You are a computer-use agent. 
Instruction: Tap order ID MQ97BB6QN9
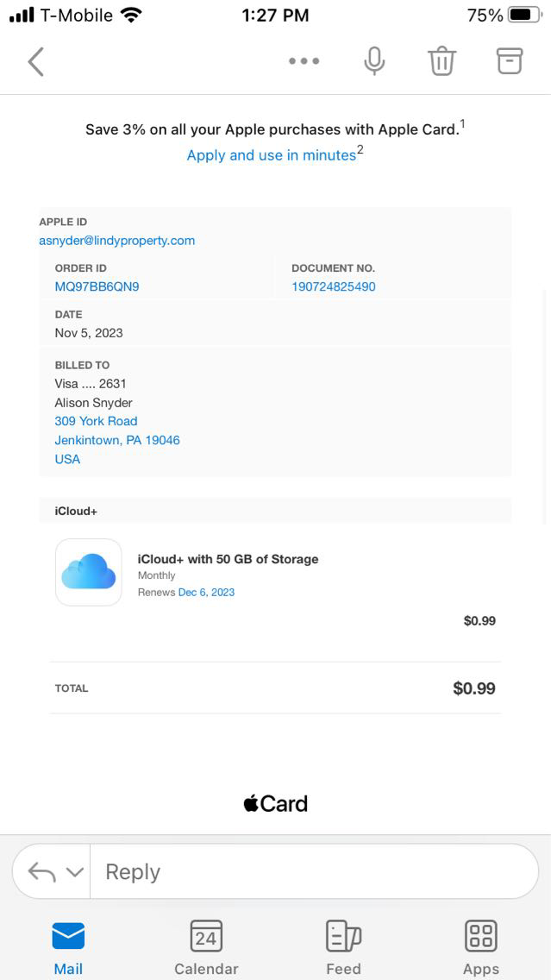97,286
